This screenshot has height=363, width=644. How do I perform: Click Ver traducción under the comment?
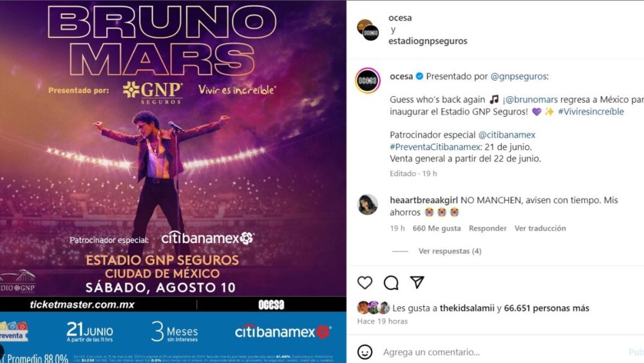point(540,228)
